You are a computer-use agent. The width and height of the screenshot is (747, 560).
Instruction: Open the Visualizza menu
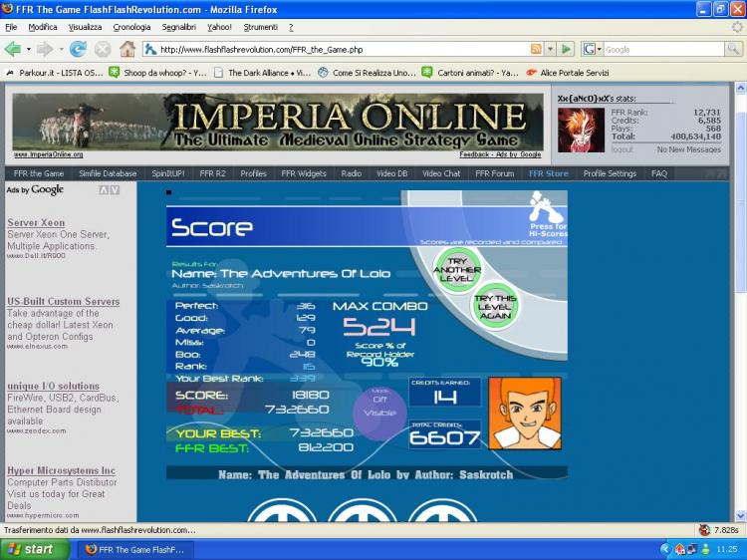click(x=85, y=27)
